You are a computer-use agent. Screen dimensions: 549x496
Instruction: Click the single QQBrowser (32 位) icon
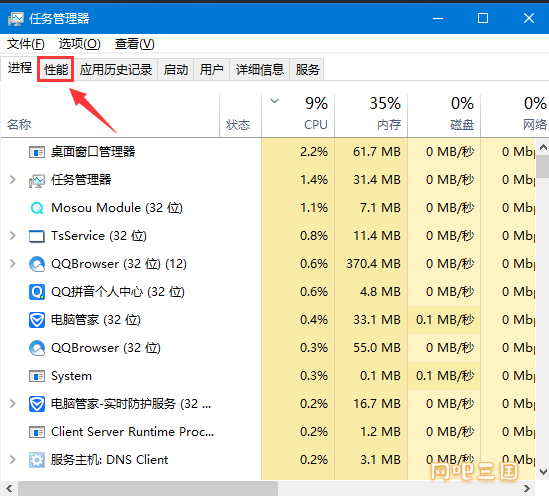tap(37, 348)
